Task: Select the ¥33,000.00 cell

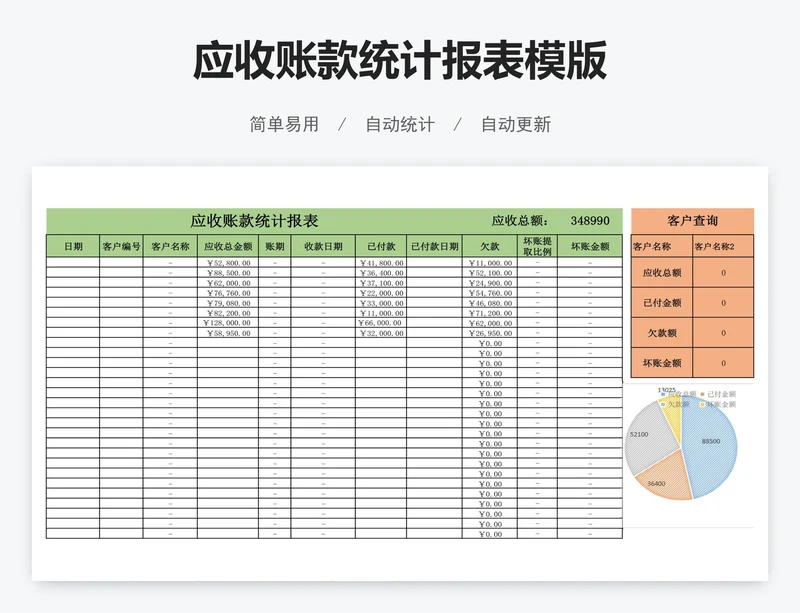Action: coord(381,303)
